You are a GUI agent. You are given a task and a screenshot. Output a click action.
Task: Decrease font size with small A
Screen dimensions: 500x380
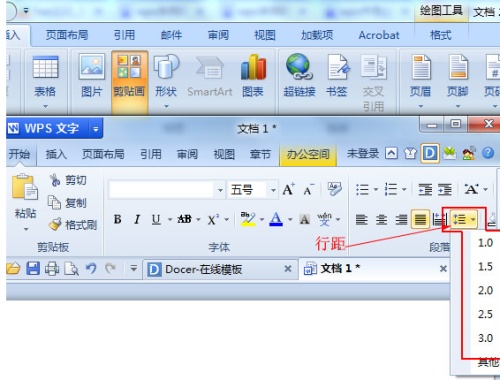309,190
